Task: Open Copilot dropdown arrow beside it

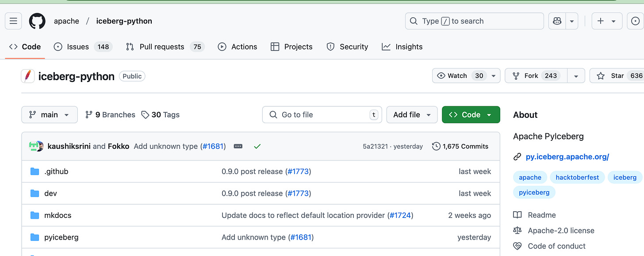Action: click(x=571, y=21)
